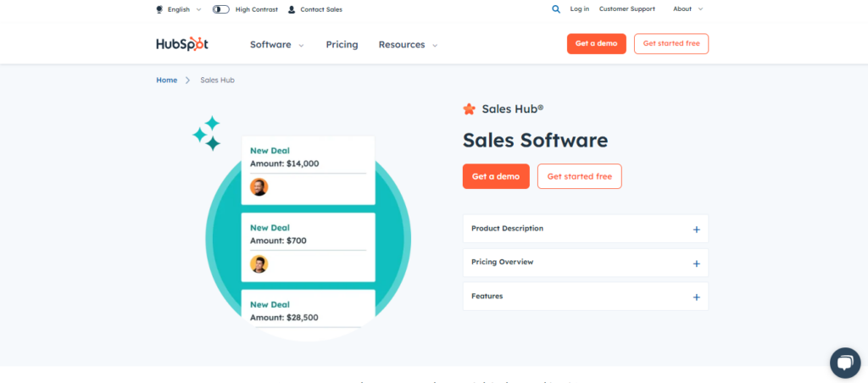Screen dimensions: 868x383
Task: Click the HubSpot logo
Action: point(181,44)
